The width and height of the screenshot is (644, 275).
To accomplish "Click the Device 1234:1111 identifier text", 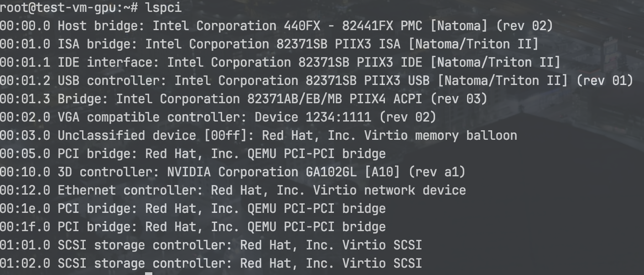I will (x=313, y=117).
